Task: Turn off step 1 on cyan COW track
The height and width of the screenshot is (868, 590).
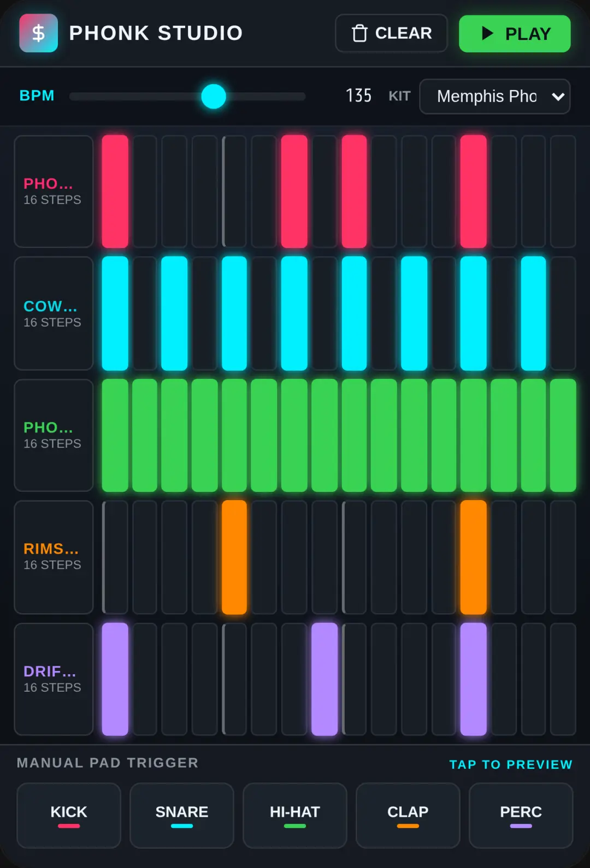Action: [x=115, y=313]
